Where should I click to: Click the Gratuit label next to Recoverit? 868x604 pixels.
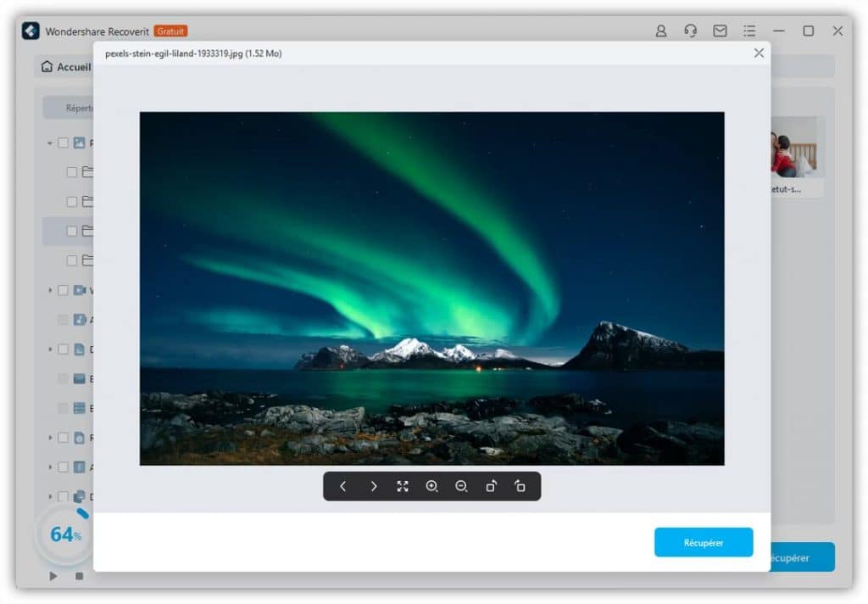pyautogui.click(x=170, y=31)
